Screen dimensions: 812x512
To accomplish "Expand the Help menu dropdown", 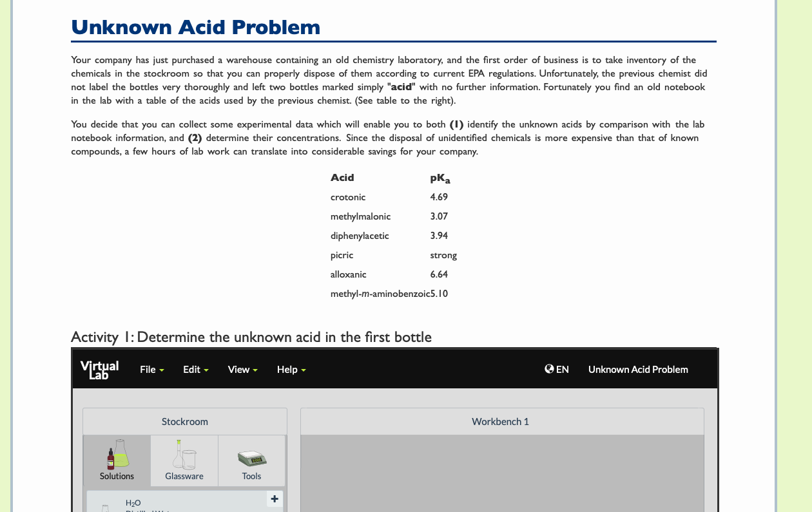I will click(291, 369).
